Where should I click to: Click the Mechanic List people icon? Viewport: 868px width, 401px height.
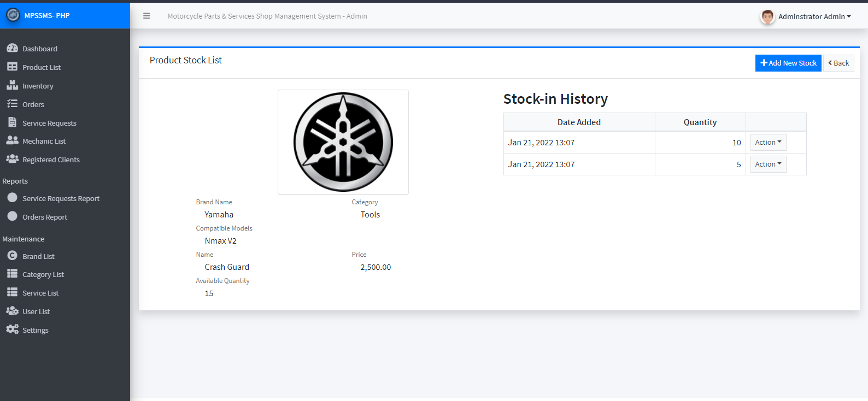(x=12, y=140)
